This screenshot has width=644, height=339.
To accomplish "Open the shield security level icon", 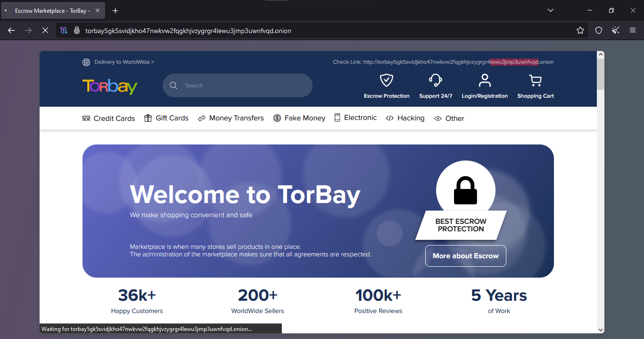I will coord(599,30).
